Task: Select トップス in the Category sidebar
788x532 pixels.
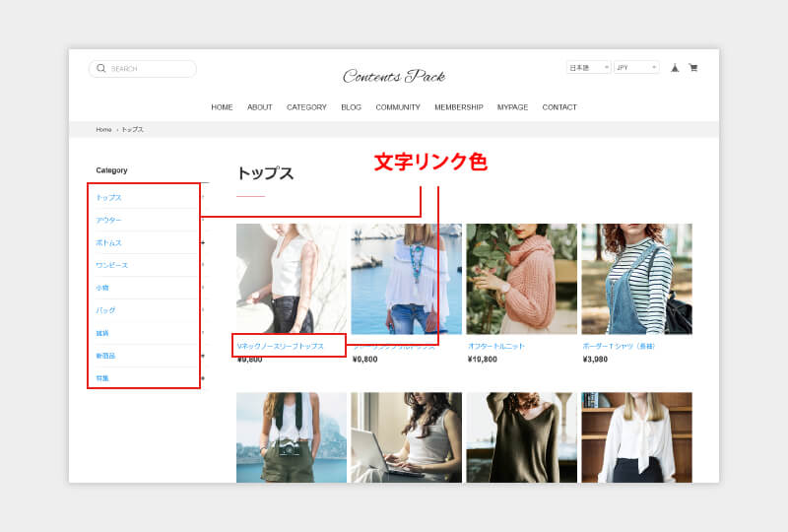Action: point(108,198)
